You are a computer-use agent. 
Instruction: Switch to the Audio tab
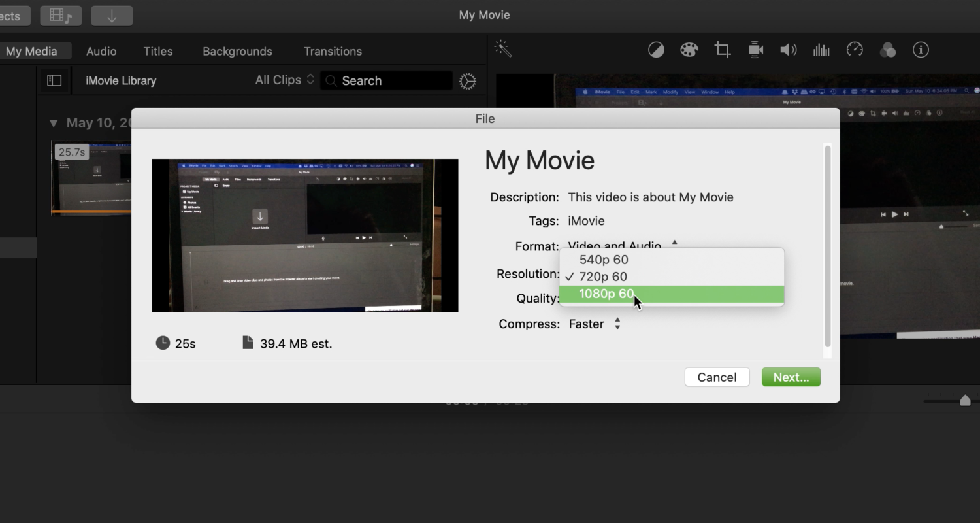[x=101, y=51]
